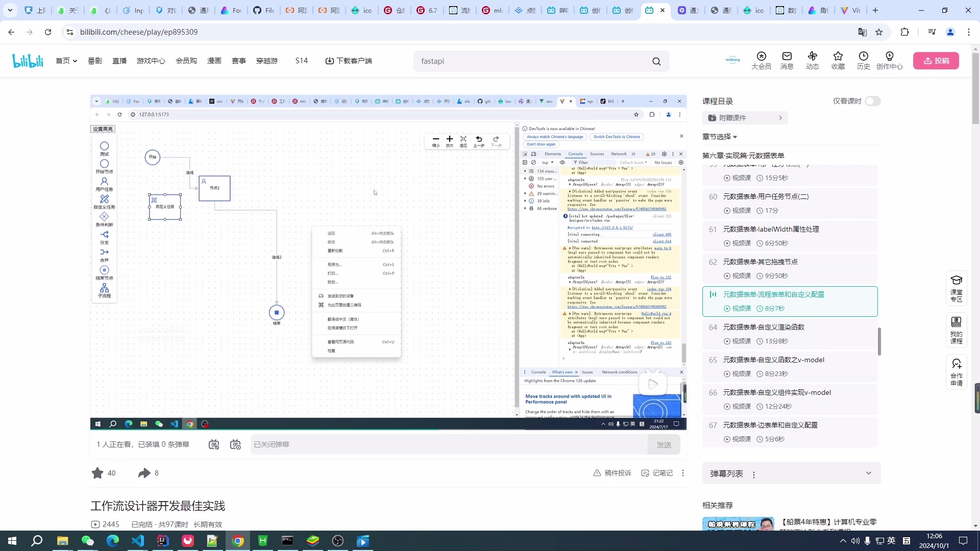
Task: Open the 附赠课件 courseware link
Action: (745, 118)
